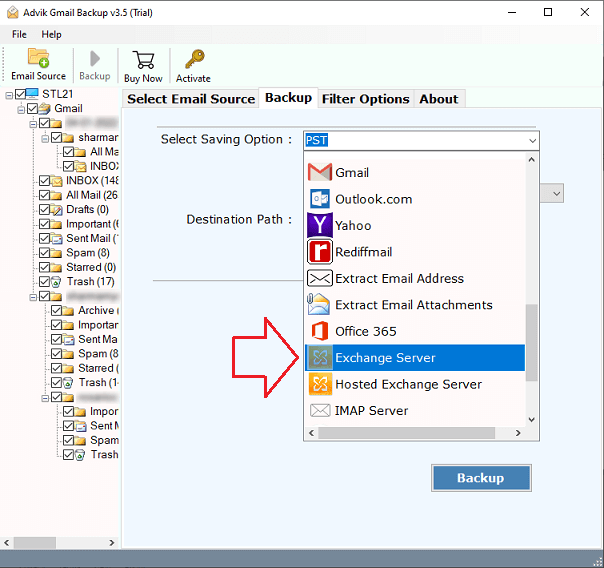Collapse the third blurred account node
Viewport: 604px width, 568px height.
coord(45,398)
